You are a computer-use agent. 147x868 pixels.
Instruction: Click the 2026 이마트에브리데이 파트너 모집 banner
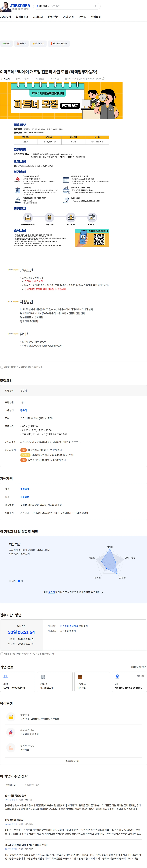(61, 100)
